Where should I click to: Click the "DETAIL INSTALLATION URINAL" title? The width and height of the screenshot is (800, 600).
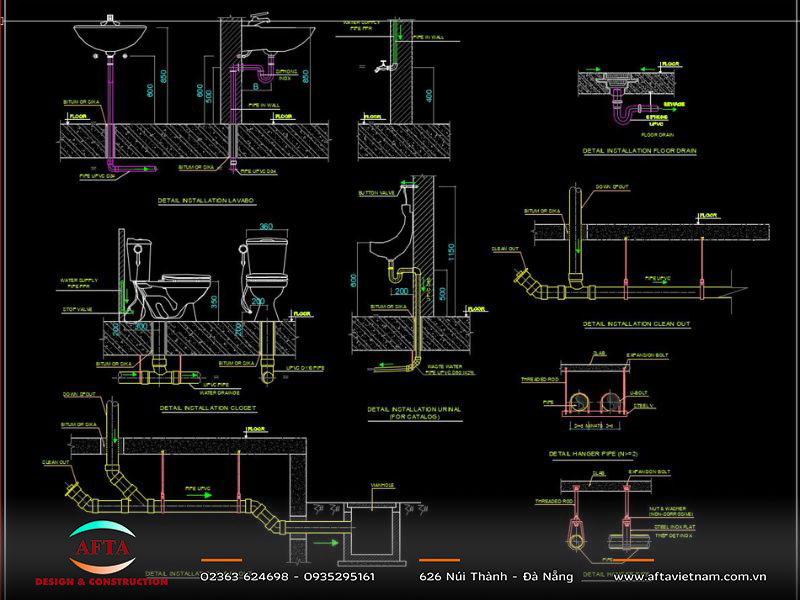(414, 409)
